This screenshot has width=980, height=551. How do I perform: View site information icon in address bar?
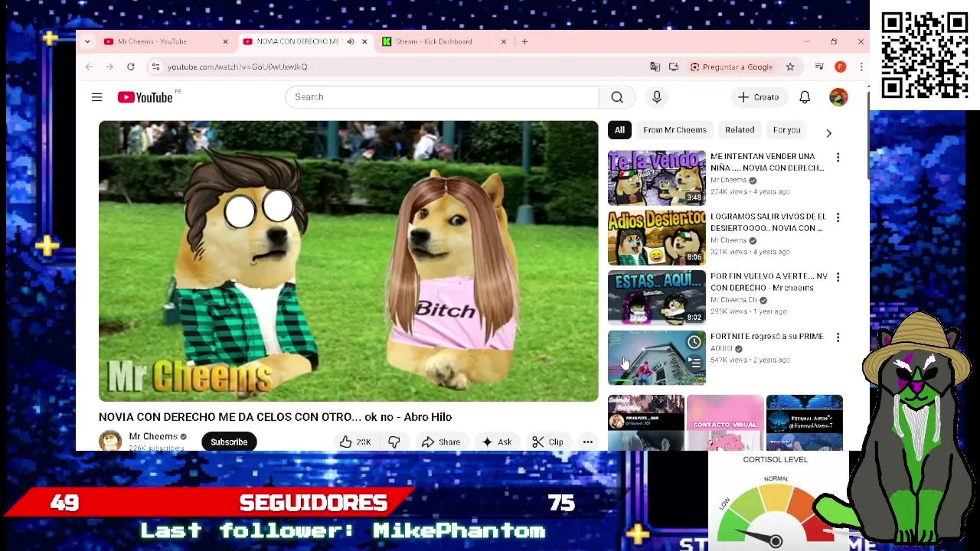coord(156,67)
